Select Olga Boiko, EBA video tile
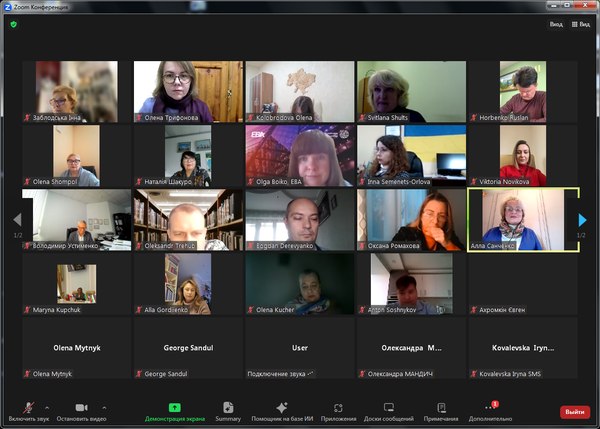600x429 pixels. click(x=300, y=155)
